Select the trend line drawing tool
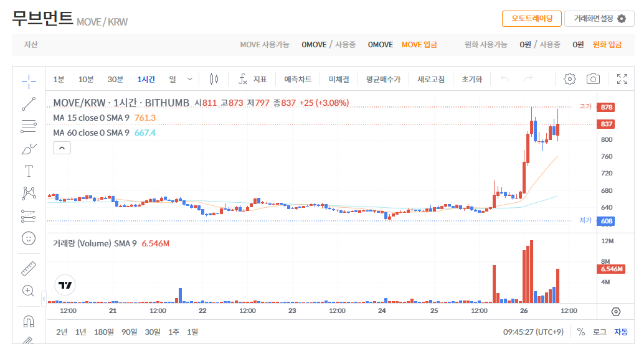 [x=29, y=104]
